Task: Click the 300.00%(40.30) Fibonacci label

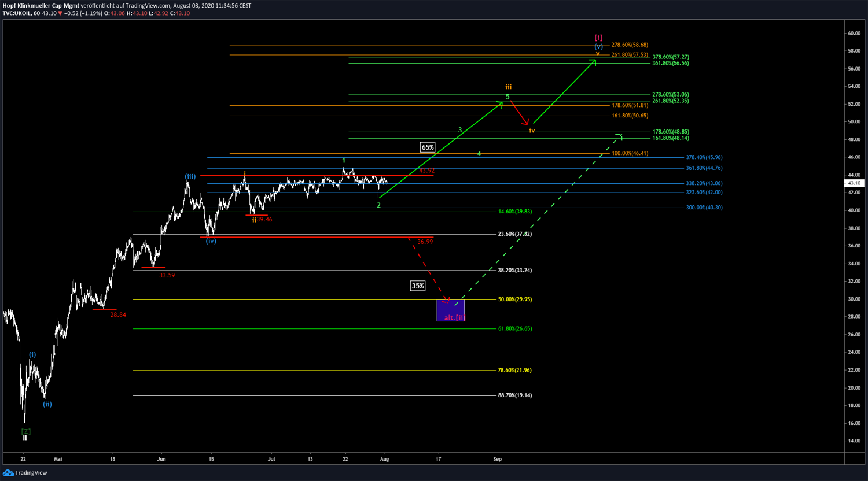Action: pyautogui.click(x=704, y=207)
